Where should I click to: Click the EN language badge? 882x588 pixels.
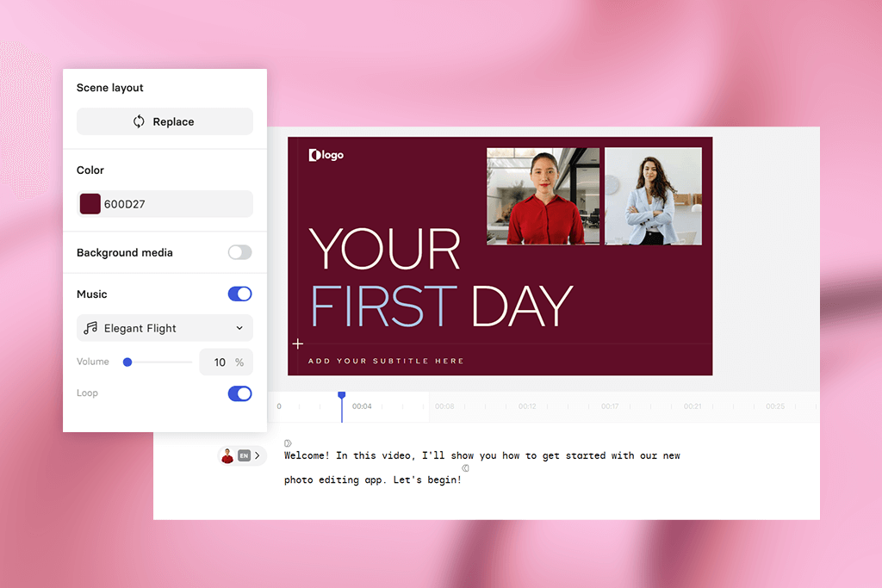click(x=244, y=455)
